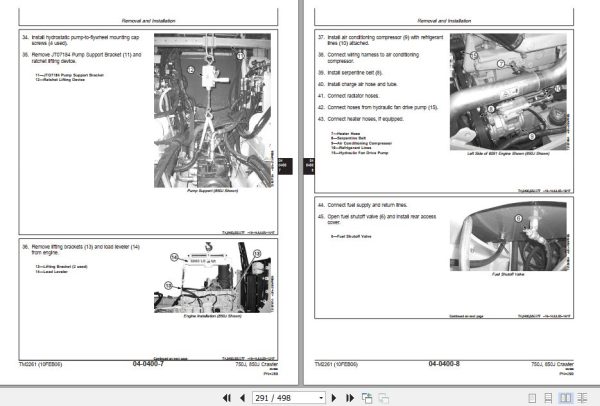Image resolution: width=600 pixels, height=406 pixels.
Task: Switch to single page layout
Action: (532, 398)
